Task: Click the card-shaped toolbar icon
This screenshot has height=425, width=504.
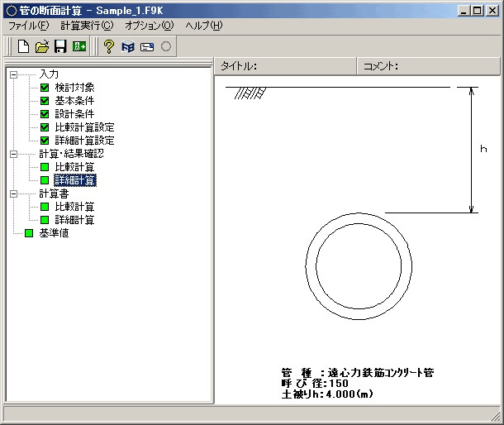Action: coord(147,47)
